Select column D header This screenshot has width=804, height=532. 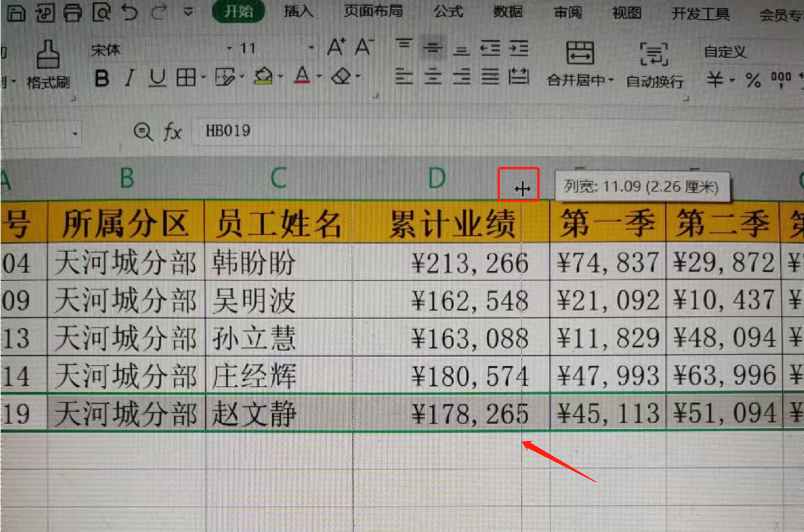437,178
